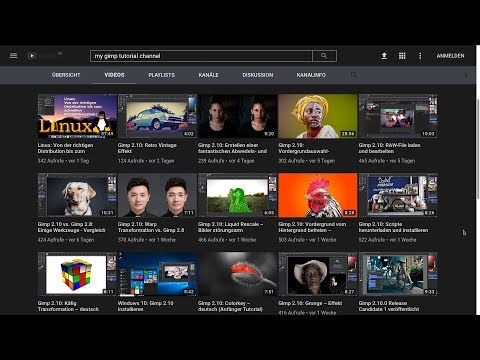Click title 'Gimp 2.10: Warp Transformation'
480x360 pixels.
pyautogui.click(x=151, y=227)
